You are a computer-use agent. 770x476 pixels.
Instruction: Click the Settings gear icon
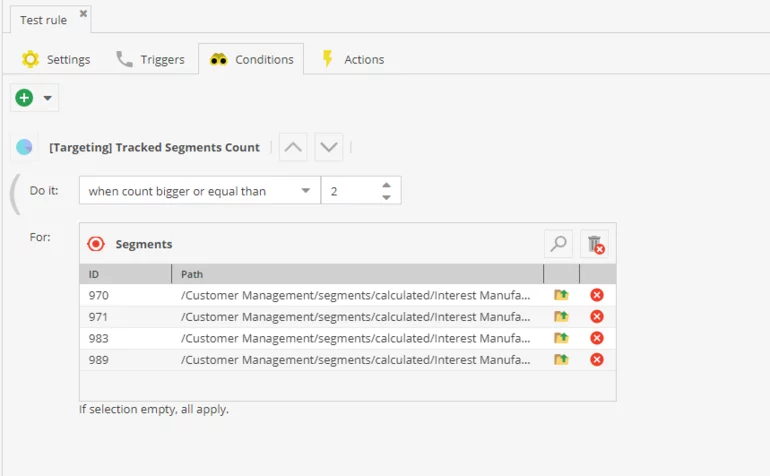pyautogui.click(x=30, y=59)
